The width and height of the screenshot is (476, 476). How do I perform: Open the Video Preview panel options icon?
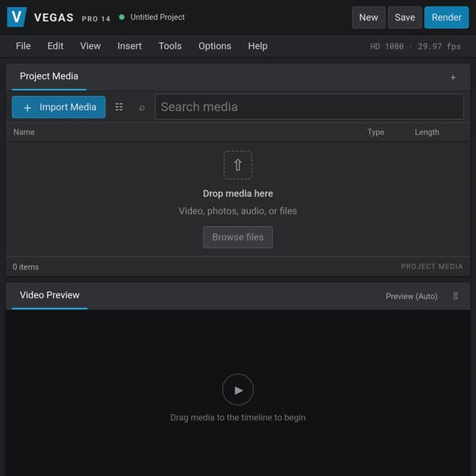[455, 296]
